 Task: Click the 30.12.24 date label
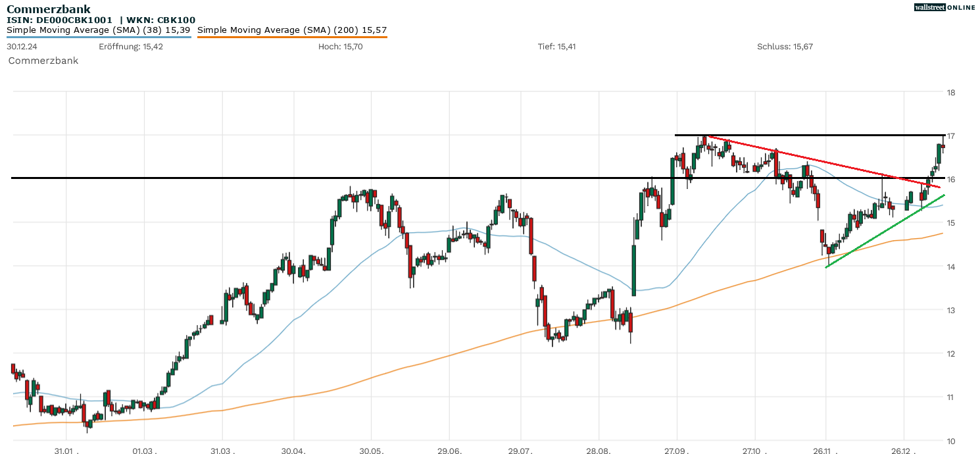(20, 47)
